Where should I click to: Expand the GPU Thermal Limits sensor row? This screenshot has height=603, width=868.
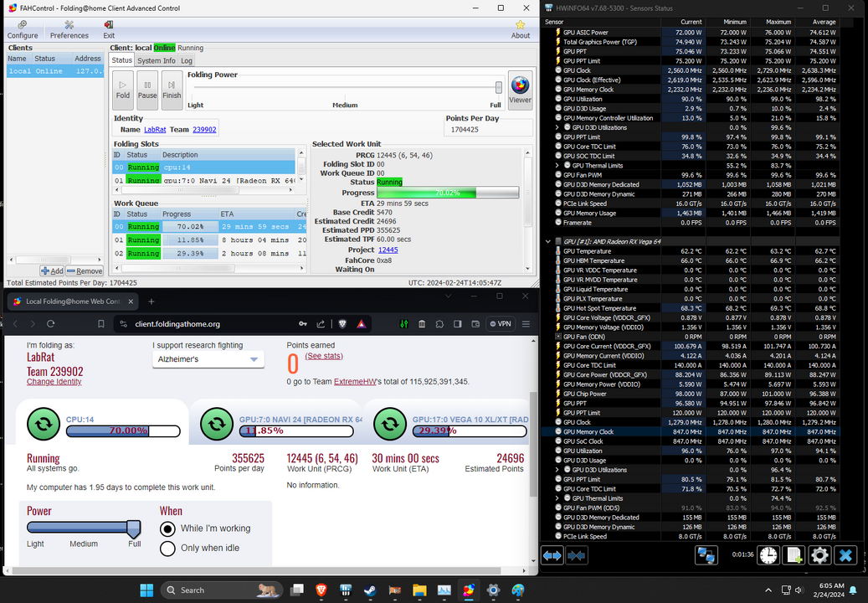click(557, 166)
